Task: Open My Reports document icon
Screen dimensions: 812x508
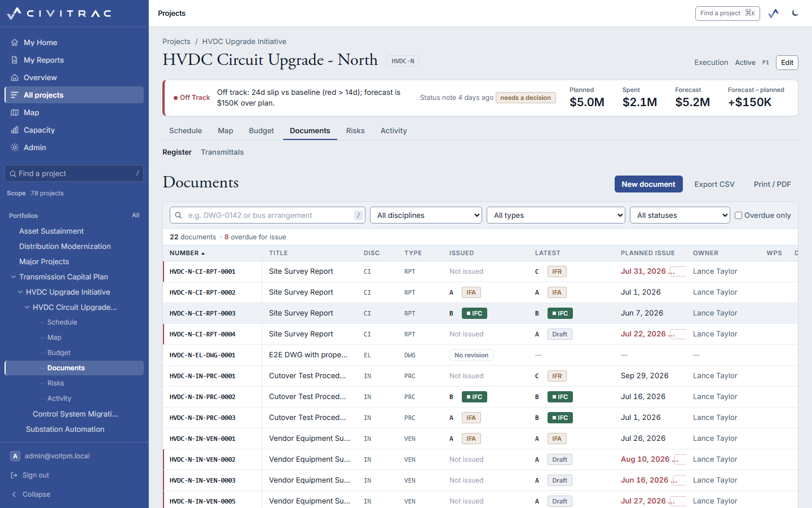Action: (15, 60)
